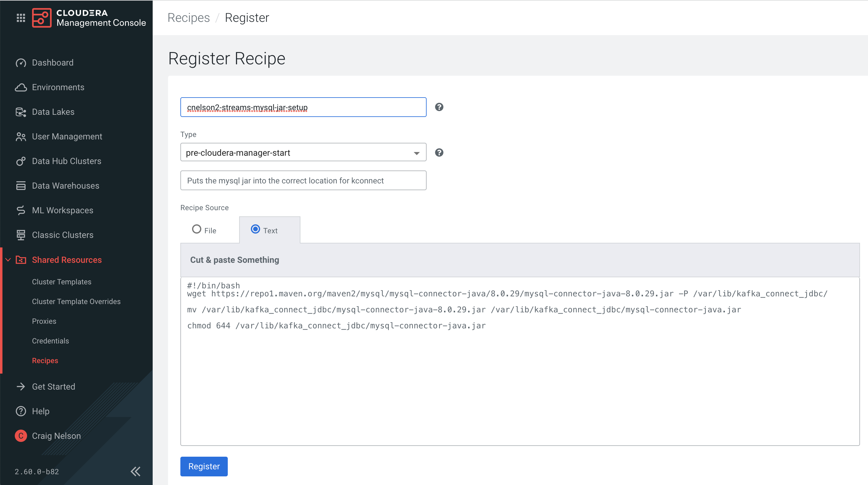Open the Type dropdown pre-cloudera-manager-start
This screenshot has height=485, width=868.
[x=303, y=152]
